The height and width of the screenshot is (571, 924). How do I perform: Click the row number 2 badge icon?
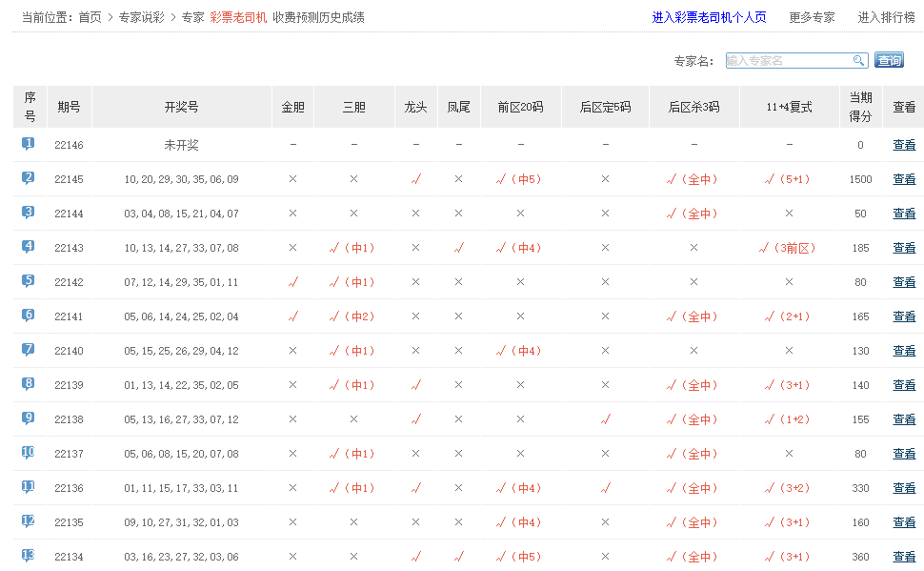[29, 178]
